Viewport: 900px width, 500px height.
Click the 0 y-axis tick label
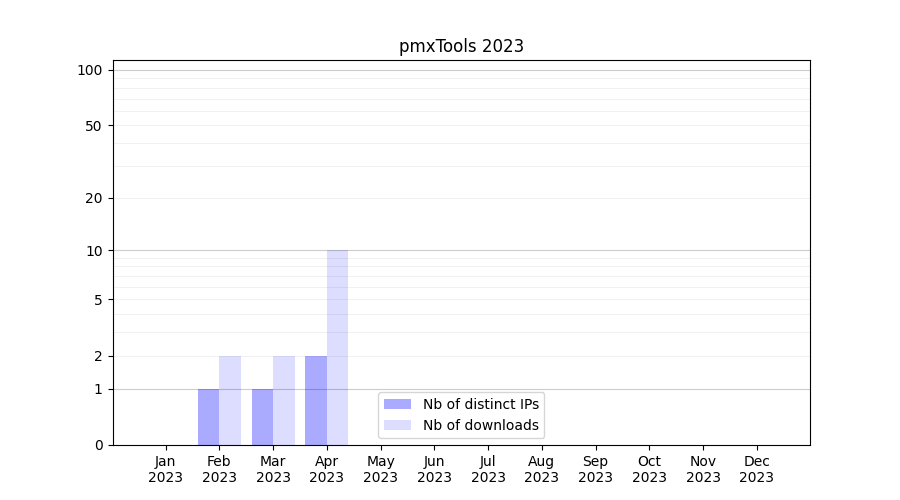98,445
